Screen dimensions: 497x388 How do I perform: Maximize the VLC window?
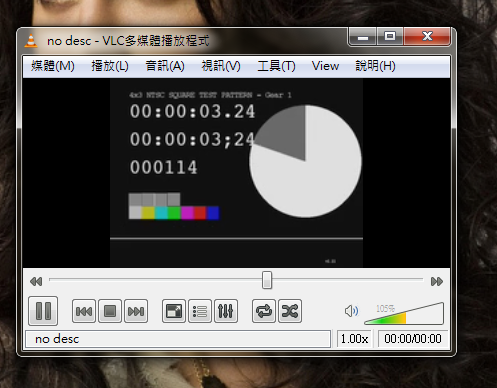point(390,37)
